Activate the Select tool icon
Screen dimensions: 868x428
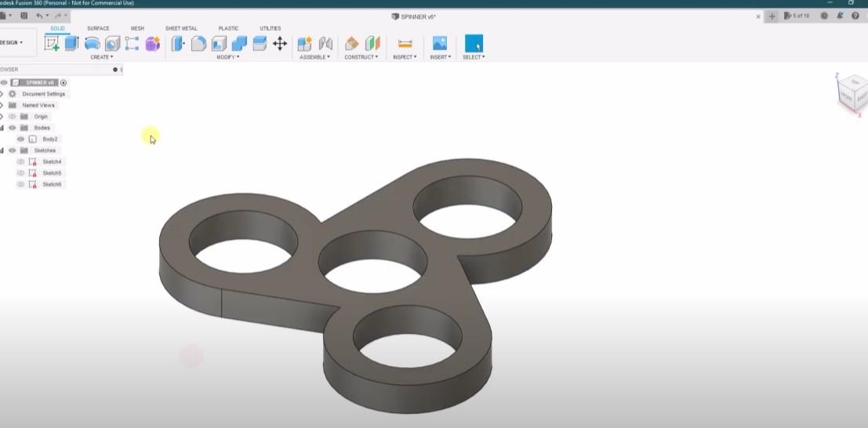(474, 43)
